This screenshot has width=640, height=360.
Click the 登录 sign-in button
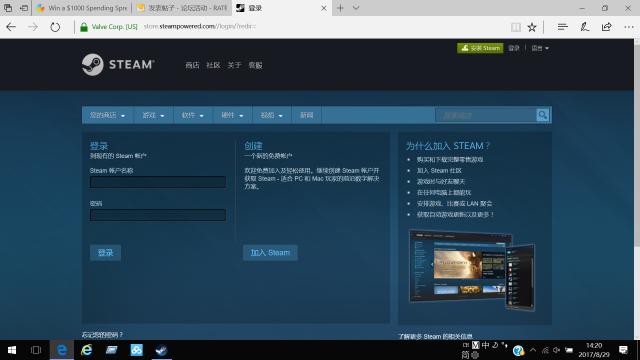tap(105, 253)
